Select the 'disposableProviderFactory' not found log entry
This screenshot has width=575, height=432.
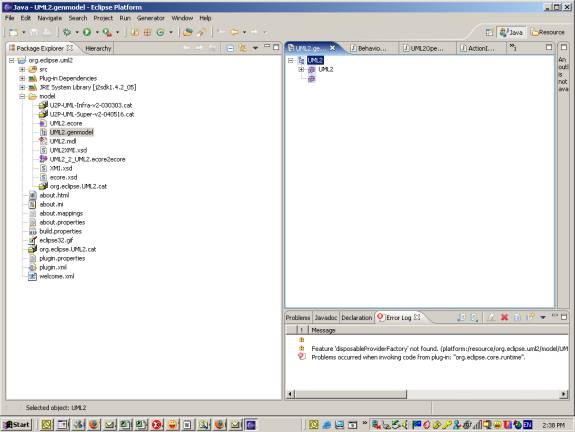pos(427,348)
